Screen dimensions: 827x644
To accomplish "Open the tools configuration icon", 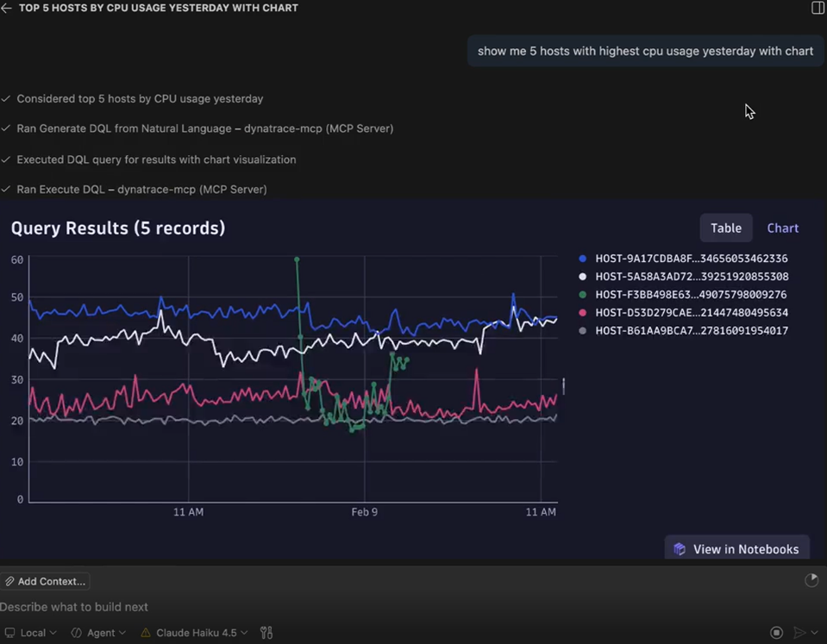I will (x=266, y=633).
